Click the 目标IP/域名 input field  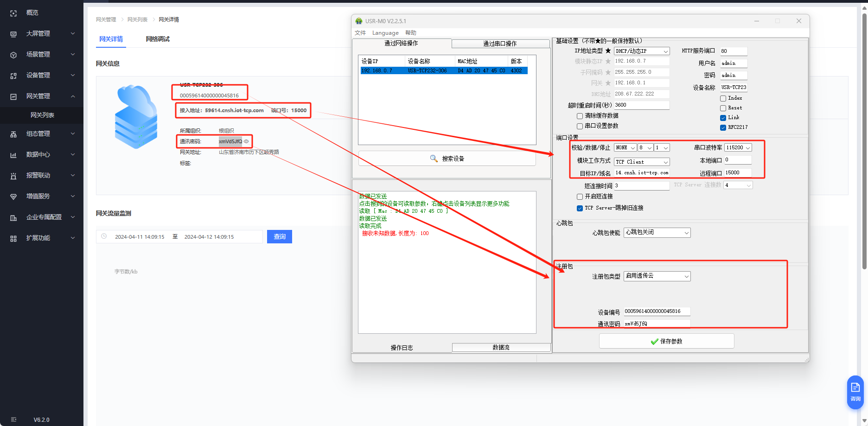coord(642,173)
